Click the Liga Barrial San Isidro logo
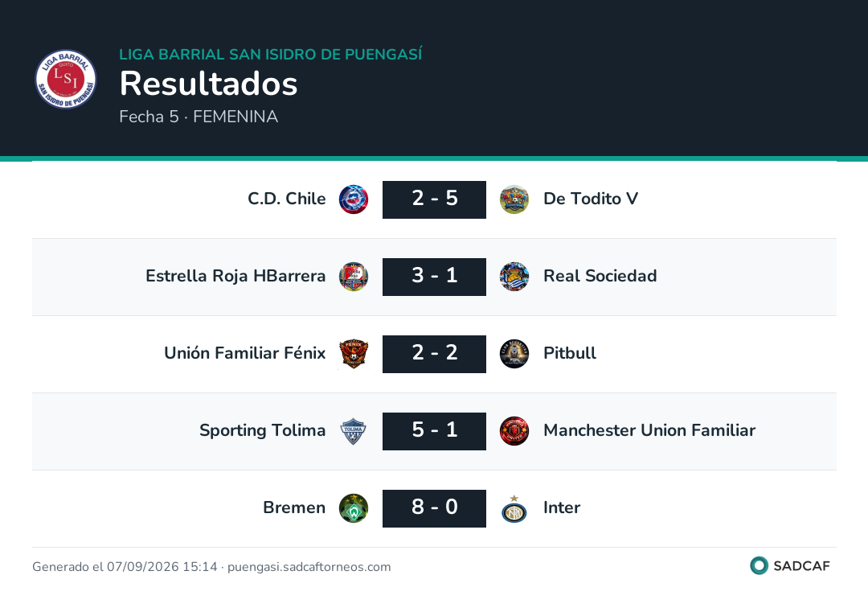The width and height of the screenshot is (868, 608). [65, 79]
